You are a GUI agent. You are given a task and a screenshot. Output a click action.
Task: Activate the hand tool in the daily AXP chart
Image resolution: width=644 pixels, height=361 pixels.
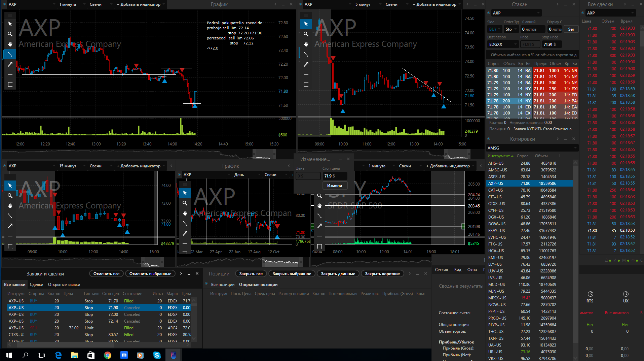click(x=185, y=213)
